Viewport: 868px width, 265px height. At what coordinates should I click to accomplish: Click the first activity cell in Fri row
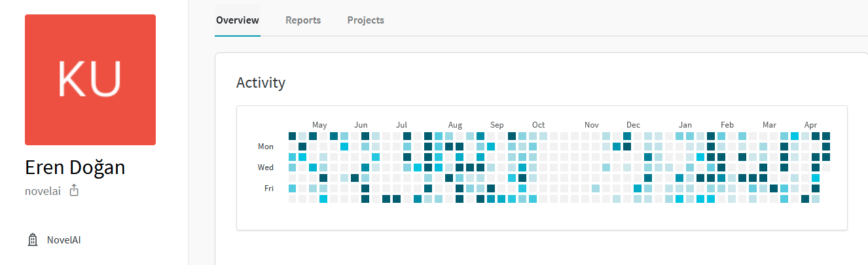[x=292, y=188]
